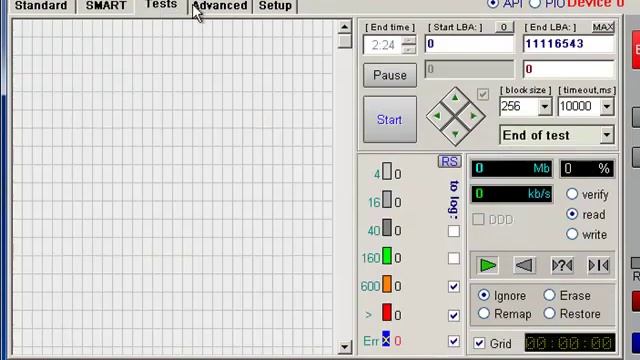Open the timeout ms dropdown
The image size is (640, 360).
coord(607,107)
